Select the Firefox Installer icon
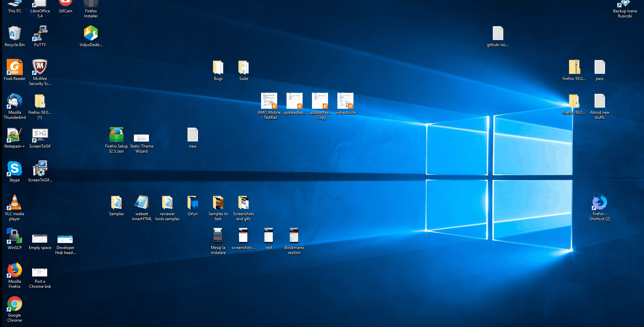 pyautogui.click(x=91, y=9)
